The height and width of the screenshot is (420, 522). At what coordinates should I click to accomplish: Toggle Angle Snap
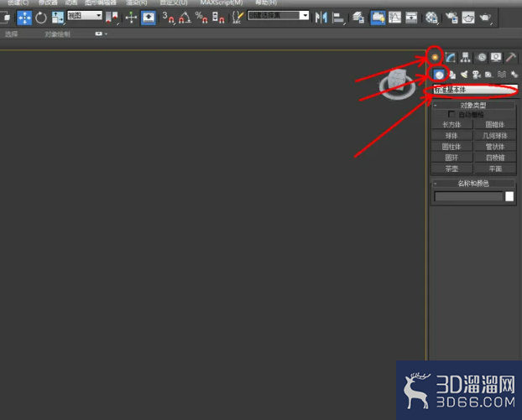pyautogui.click(x=185, y=18)
